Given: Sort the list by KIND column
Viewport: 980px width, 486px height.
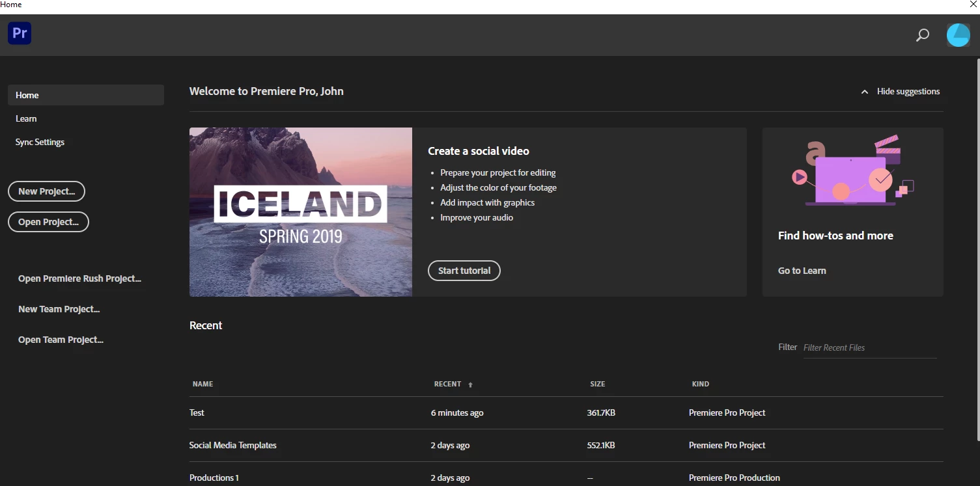Looking at the screenshot, I should (x=700, y=384).
